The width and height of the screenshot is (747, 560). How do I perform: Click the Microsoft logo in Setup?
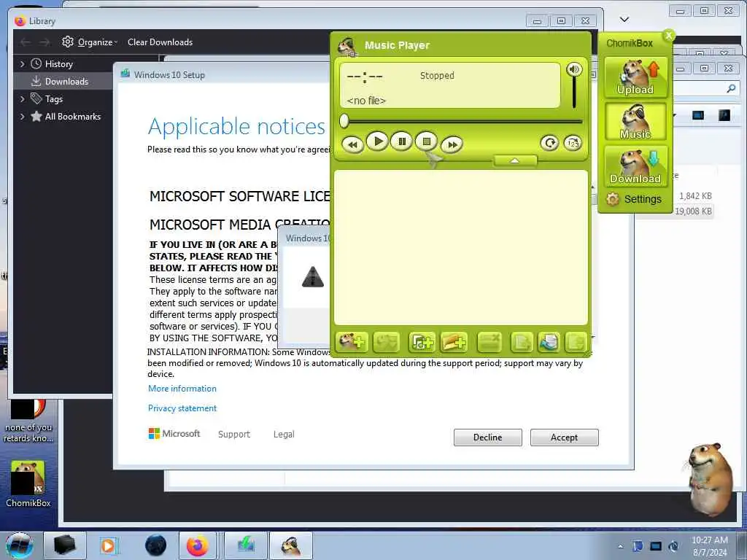pos(174,434)
